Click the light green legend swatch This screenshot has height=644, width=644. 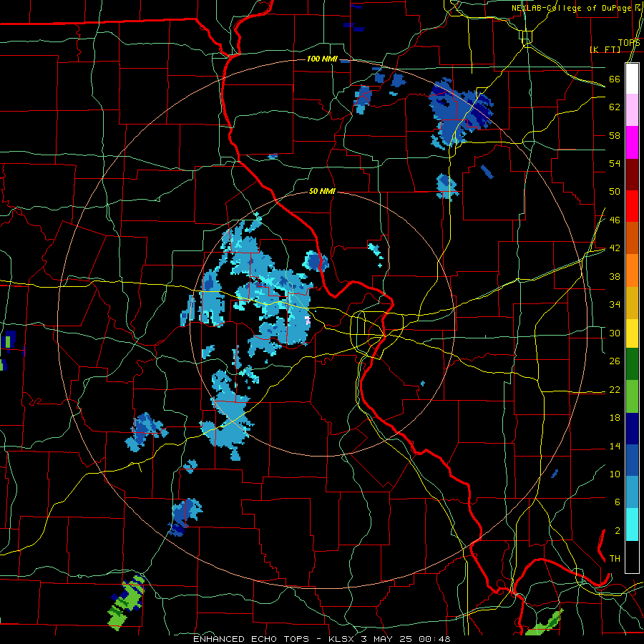click(x=632, y=397)
